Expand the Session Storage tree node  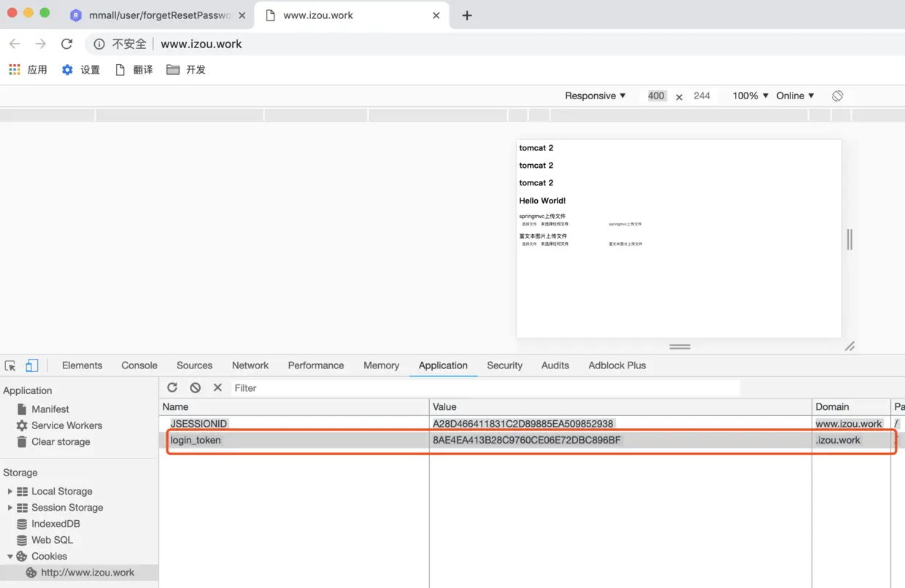coord(10,507)
